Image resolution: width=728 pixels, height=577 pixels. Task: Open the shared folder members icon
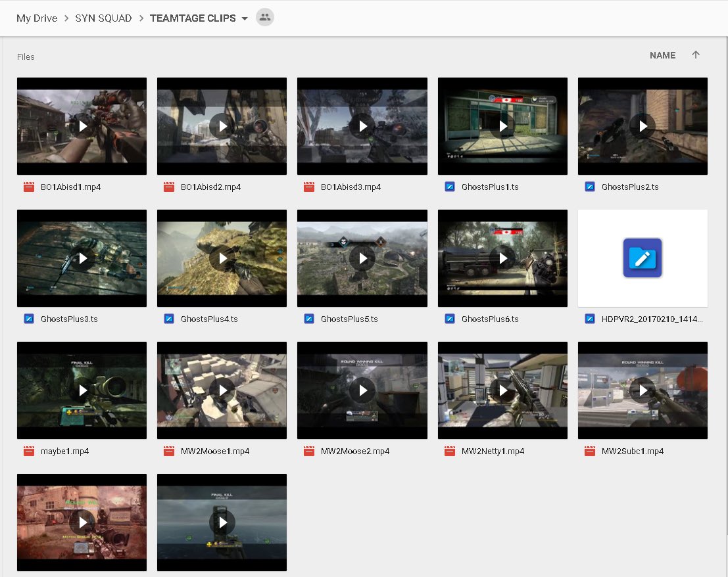click(264, 18)
